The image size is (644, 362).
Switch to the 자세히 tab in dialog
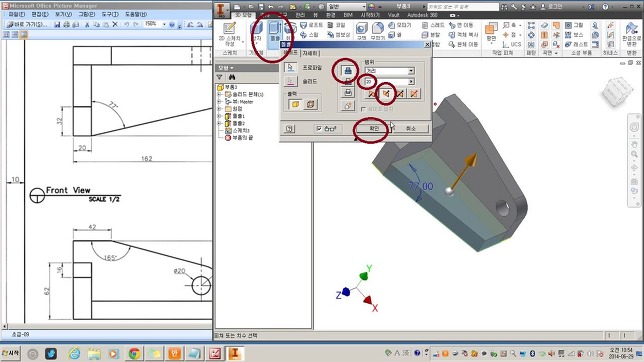310,53
